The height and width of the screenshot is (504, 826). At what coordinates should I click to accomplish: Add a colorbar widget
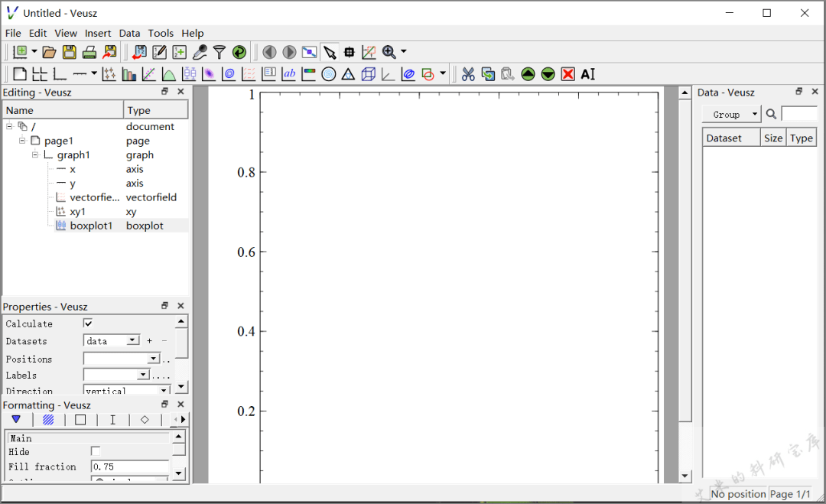(309, 74)
